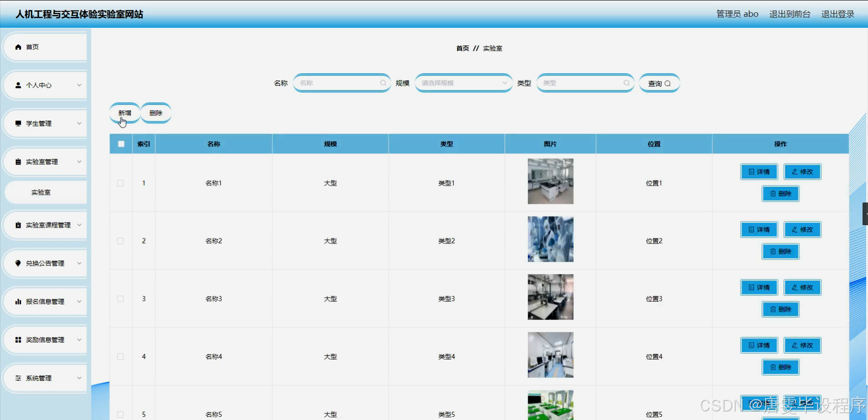The height and width of the screenshot is (420, 868).
Task: Expand the 个人中心 menu chevron
Action: [79, 85]
